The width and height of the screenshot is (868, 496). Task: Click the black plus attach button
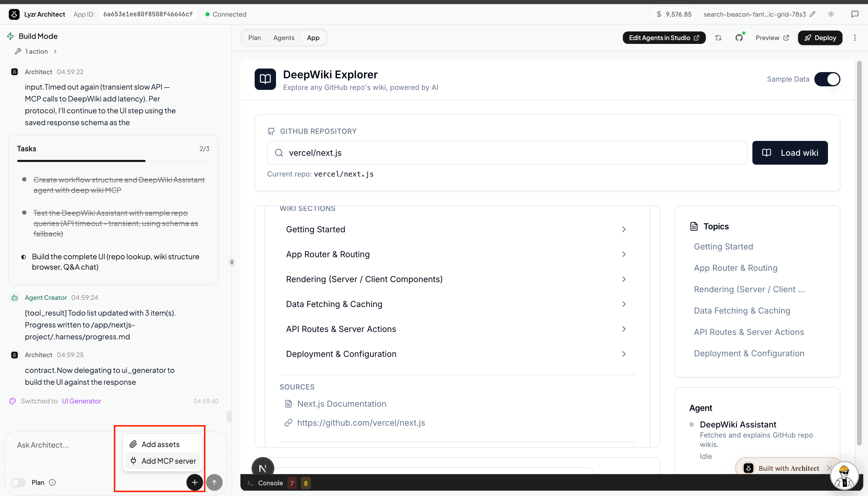coord(195,482)
